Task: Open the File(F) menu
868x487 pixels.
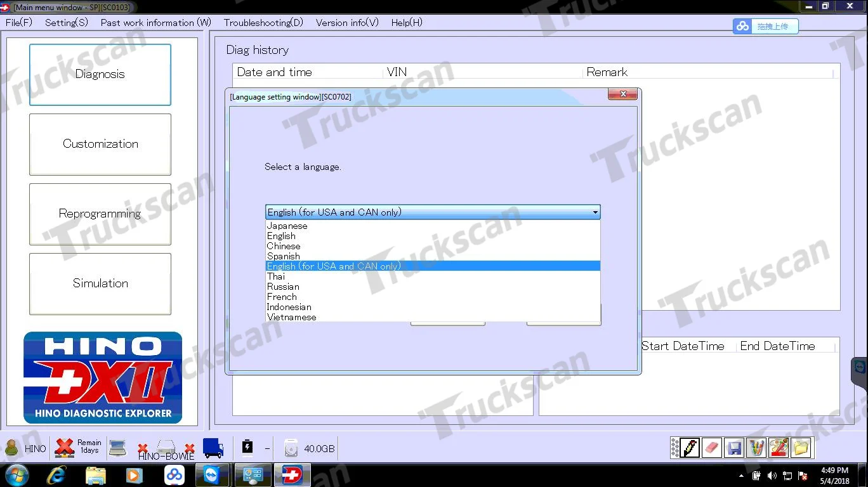Action: tap(19, 22)
